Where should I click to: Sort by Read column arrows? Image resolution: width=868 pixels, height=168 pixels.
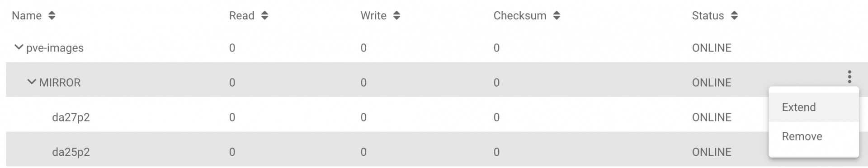(264, 16)
